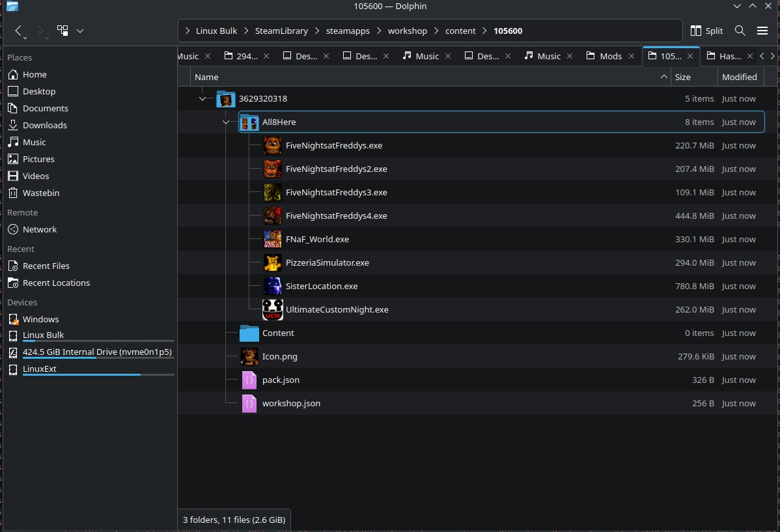
Task: Open the hamburger menu
Action: click(762, 31)
